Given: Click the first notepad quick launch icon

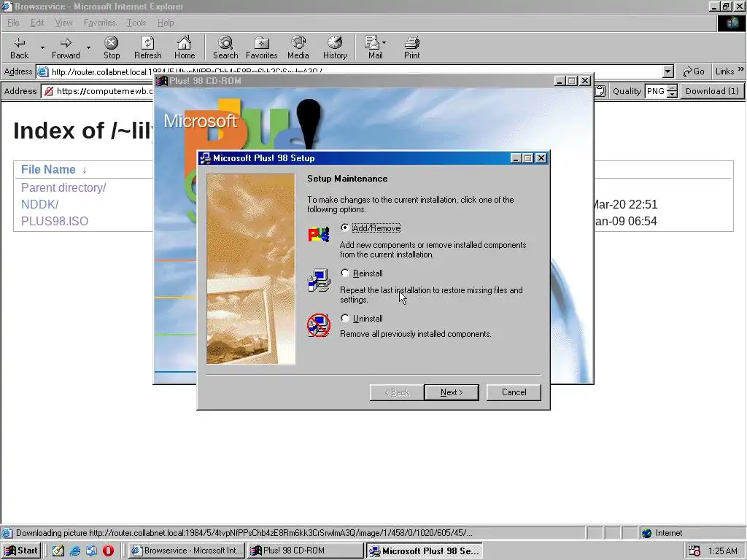Looking at the screenshot, I should click(58, 551).
